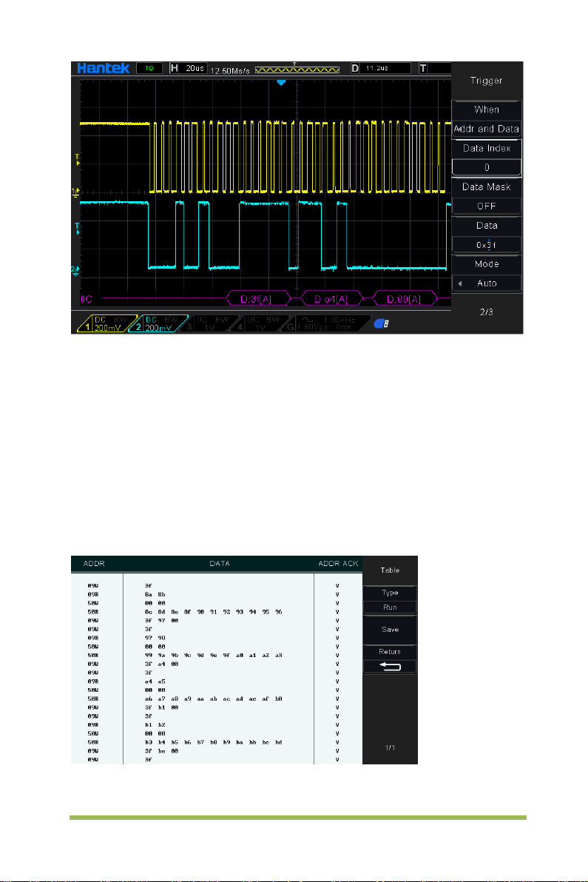This screenshot has height=882, width=588.
Task: Click the Return label in Table menu
Action: click(x=390, y=651)
